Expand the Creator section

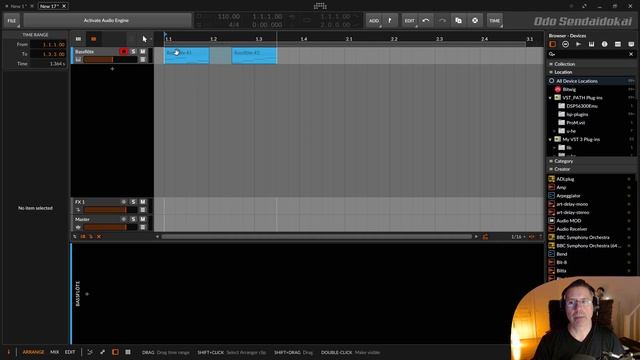tap(591, 169)
